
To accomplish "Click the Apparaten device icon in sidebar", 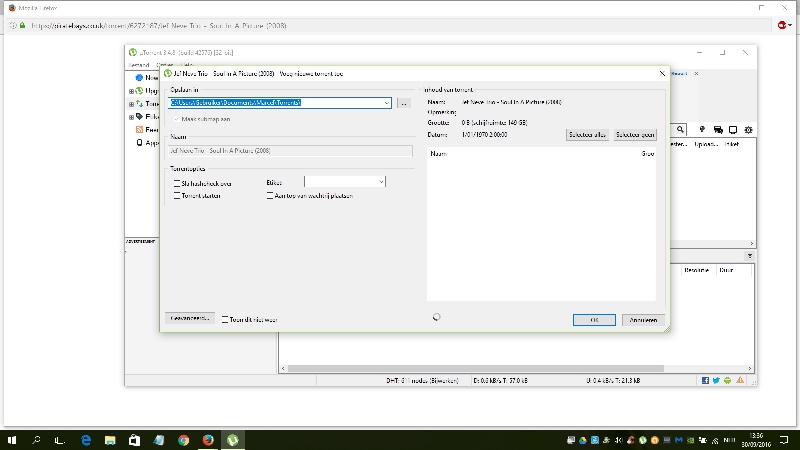I will [x=139, y=142].
